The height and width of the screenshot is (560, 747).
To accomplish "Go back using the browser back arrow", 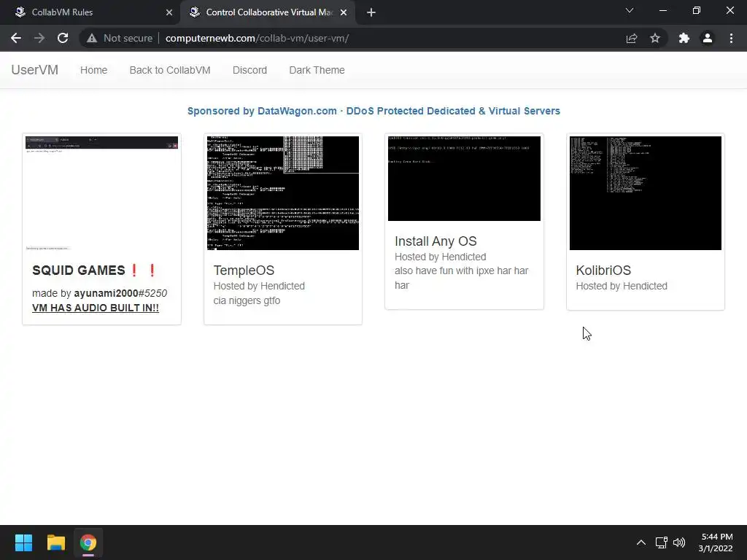I will click(16, 38).
